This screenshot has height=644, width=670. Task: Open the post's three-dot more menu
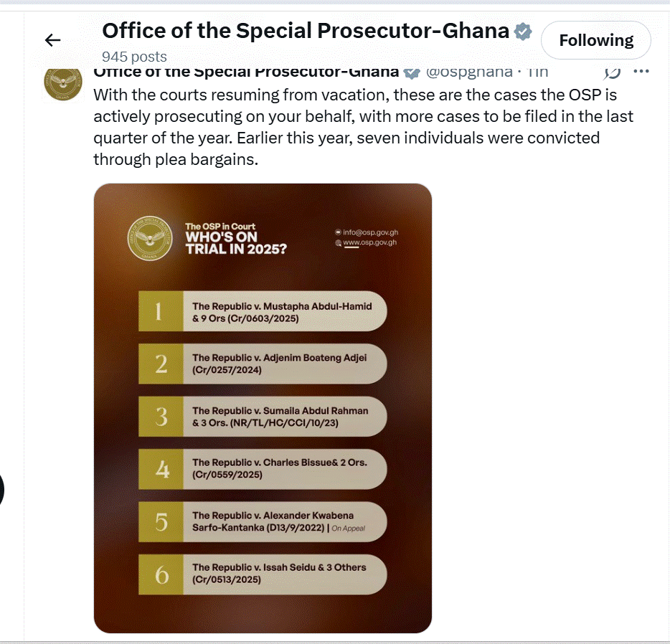pyautogui.click(x=641, y=72)
